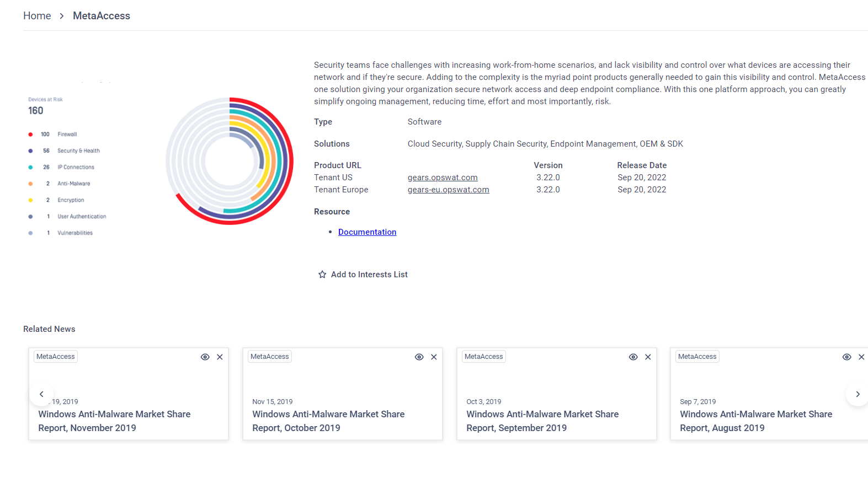Open Windows Anti-Malware Report, November 2019

114,421
